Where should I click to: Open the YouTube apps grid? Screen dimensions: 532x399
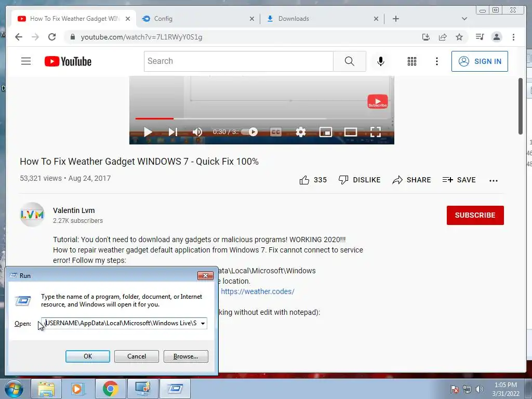[412, 61]
